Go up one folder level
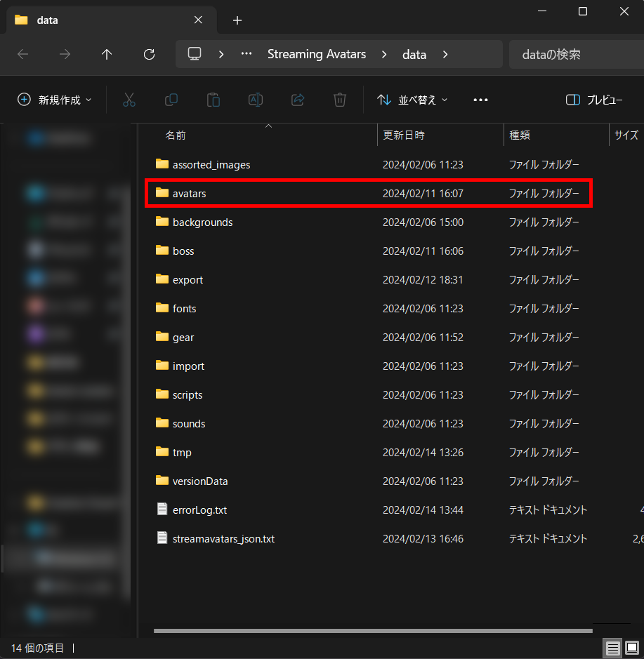Screen dimensions: 644x659 point(107,54)
